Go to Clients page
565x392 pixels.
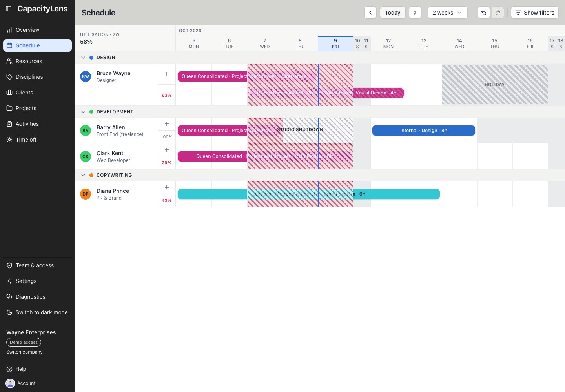point(37,93)
